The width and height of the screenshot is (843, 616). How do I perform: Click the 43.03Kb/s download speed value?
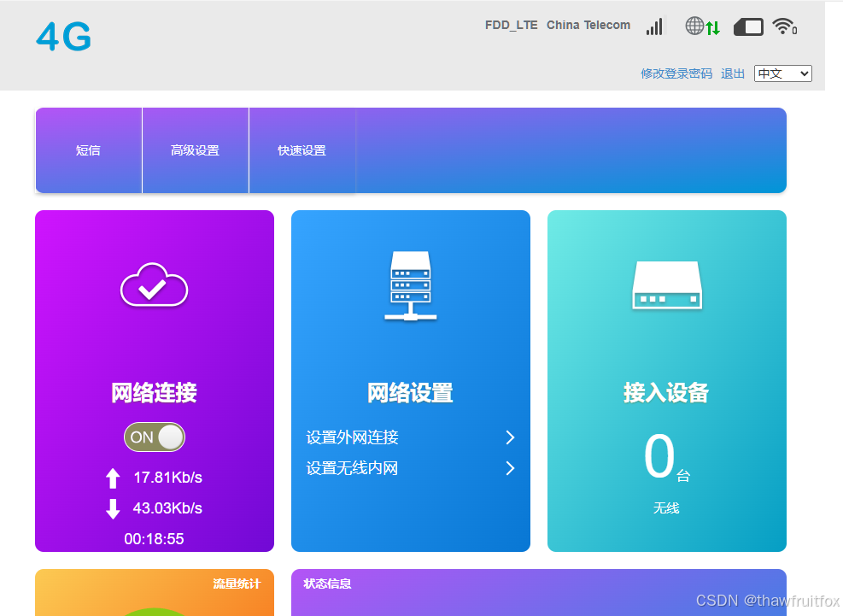click(x=167, y=508)
